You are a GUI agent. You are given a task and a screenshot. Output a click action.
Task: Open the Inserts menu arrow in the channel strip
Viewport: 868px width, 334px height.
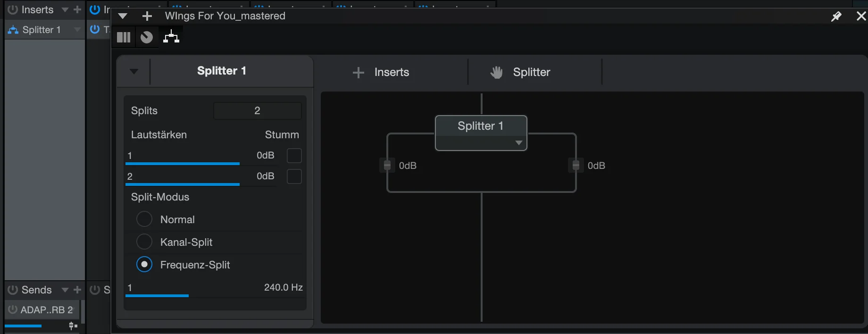[65, 9]
